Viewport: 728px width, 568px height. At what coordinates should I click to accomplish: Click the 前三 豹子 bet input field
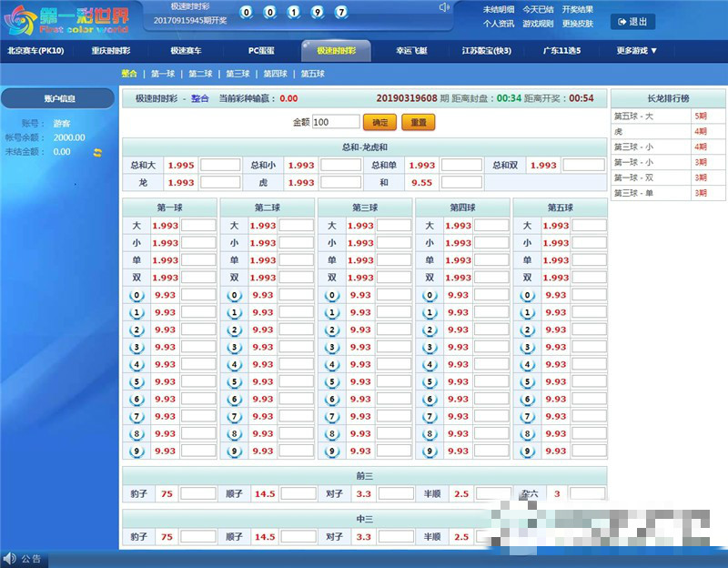(197, 493)
